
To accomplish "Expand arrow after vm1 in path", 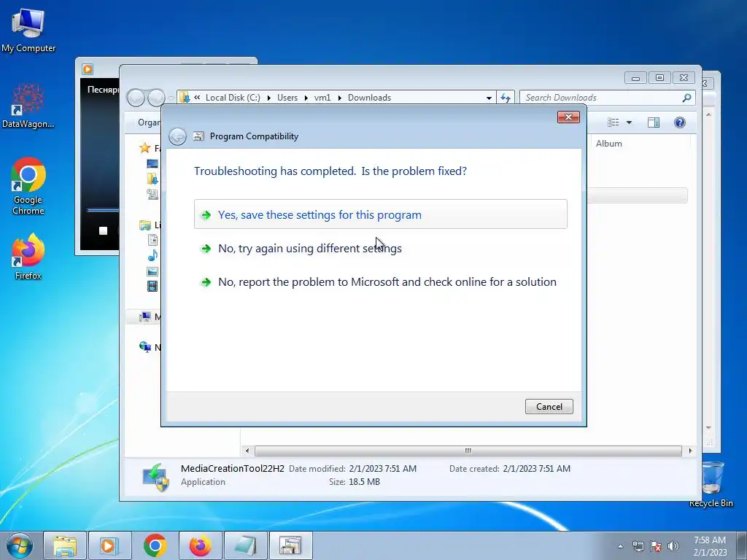I will pos(339,98).
